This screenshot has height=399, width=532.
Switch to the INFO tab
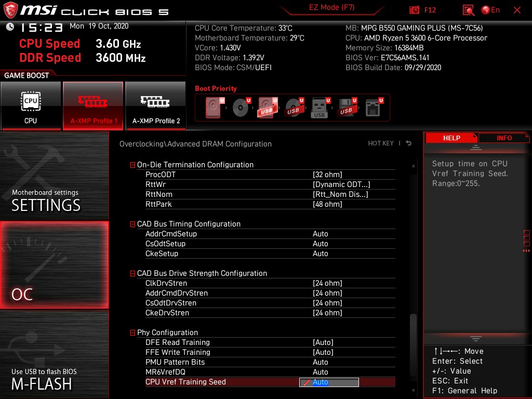pos(503,138)
